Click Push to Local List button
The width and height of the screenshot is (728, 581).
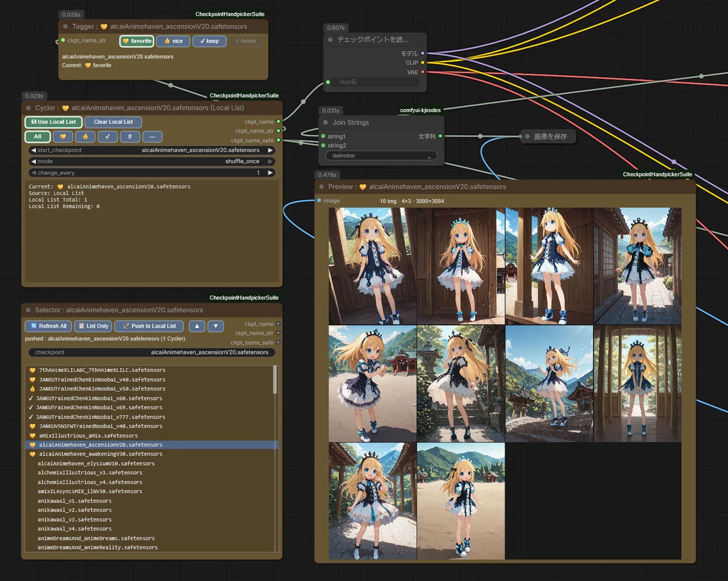tap(149, 326)
